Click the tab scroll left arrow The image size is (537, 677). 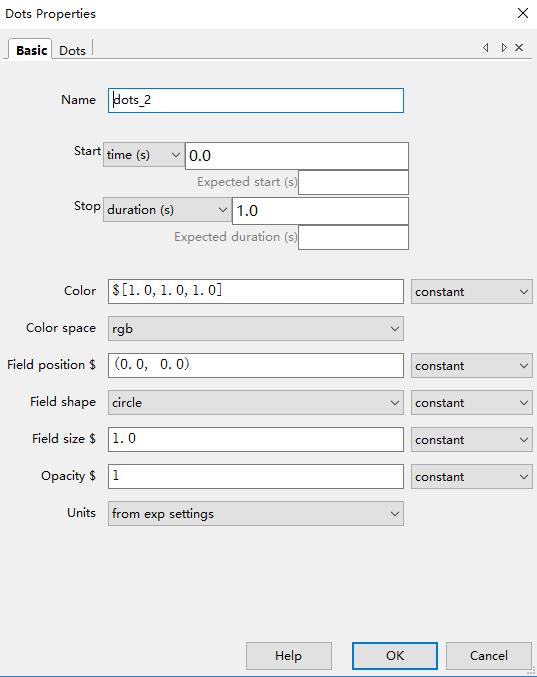[x=486, y=47]
